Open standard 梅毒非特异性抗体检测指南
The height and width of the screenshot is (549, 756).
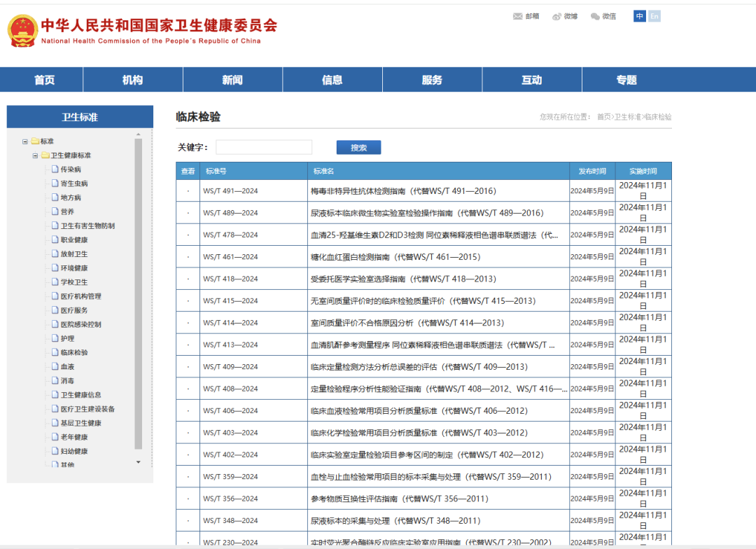point(403,191)
